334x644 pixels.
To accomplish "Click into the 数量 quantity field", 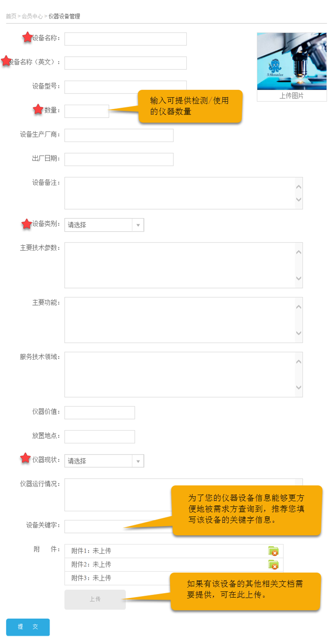I will pos(86,111).
